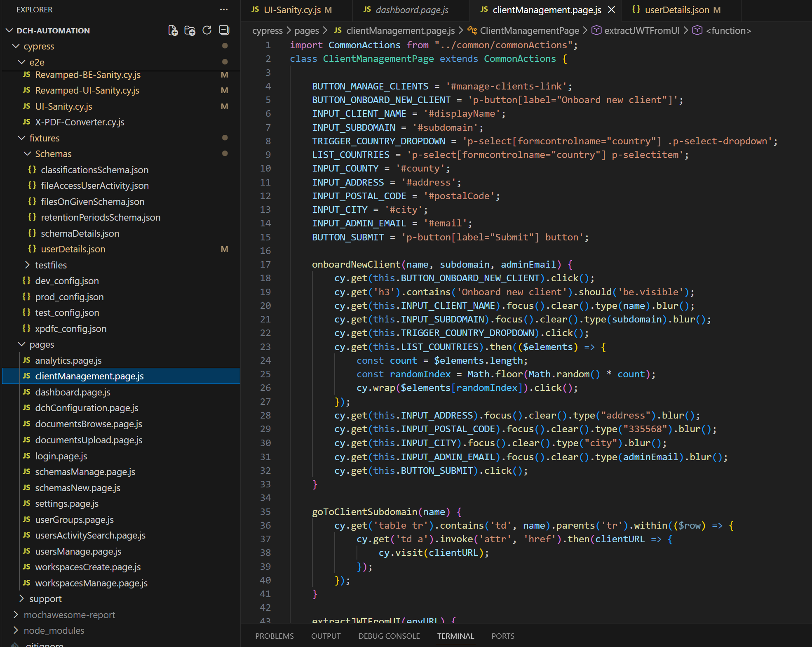Screen dimensions: 812x647
Task: Open dchConfiguration.page.js file
Action: pyautogui.click(x=87, y=408)
